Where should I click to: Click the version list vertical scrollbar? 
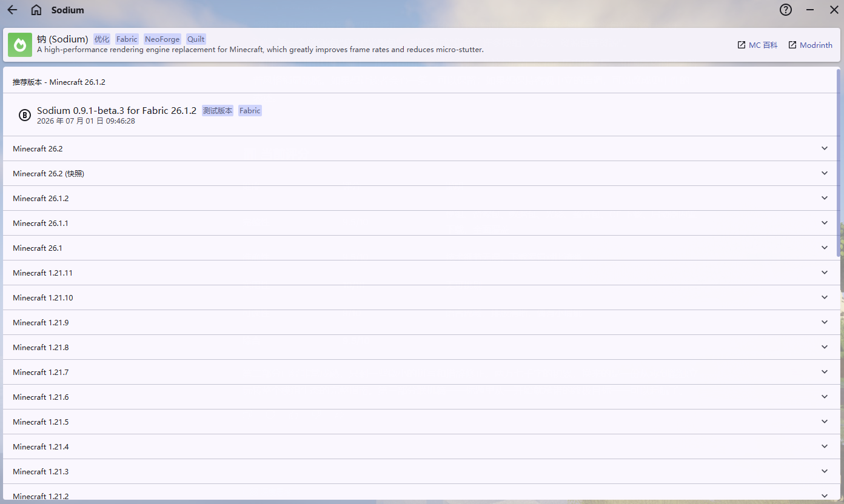pyautogui.click(x=839, y=162)
